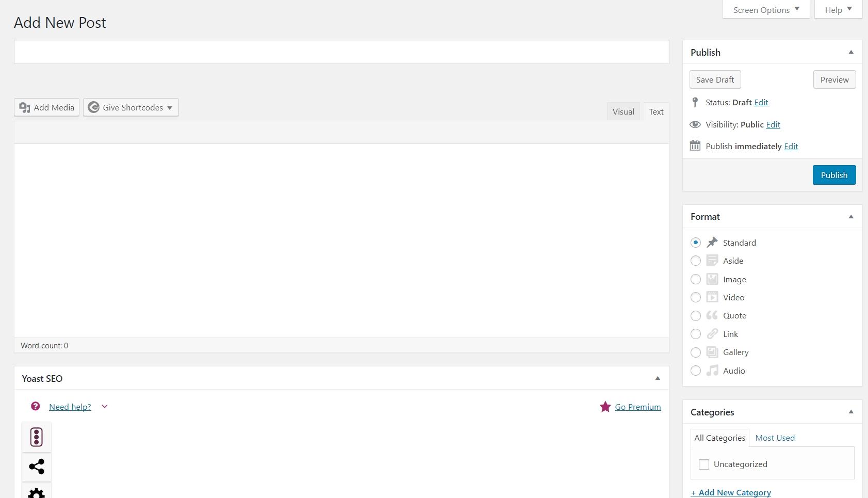Select the Link post format

[x=696, y=334]
